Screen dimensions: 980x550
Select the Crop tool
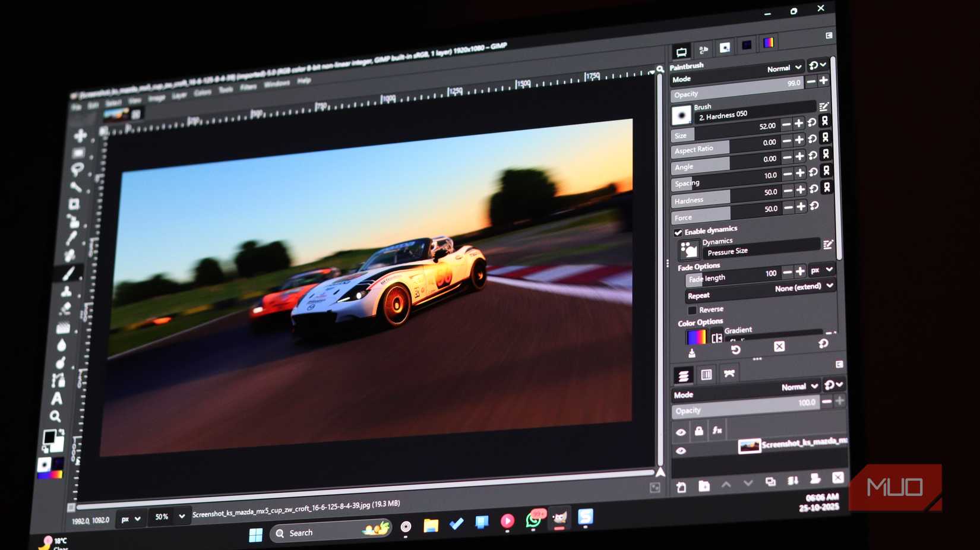74,204
